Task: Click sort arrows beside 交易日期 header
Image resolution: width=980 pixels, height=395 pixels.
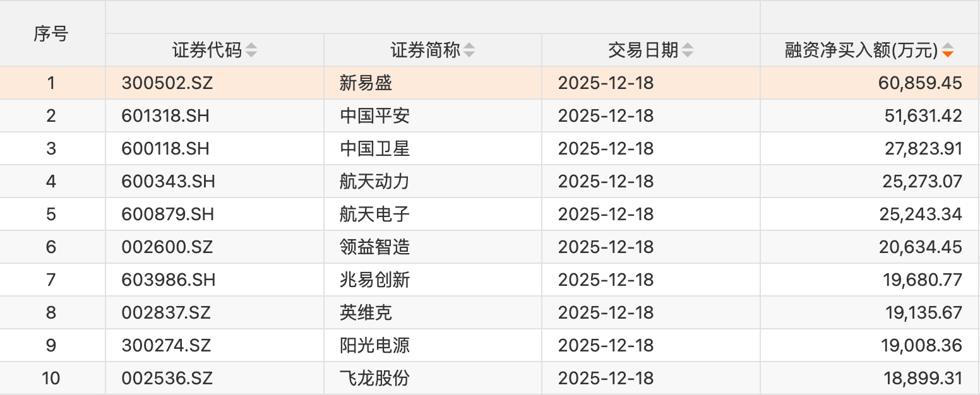Action: tap(688, 50)
